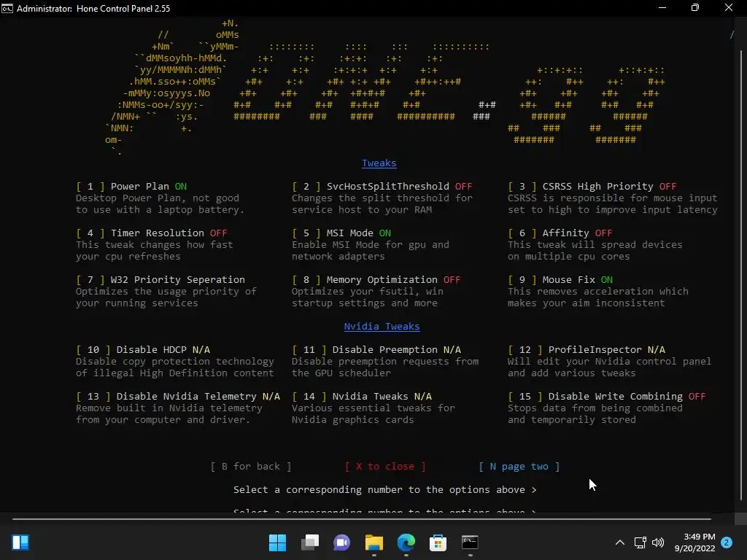Click the Timer Resolution OFF status
Screen dimensions: 747x560
click(219, 233)
